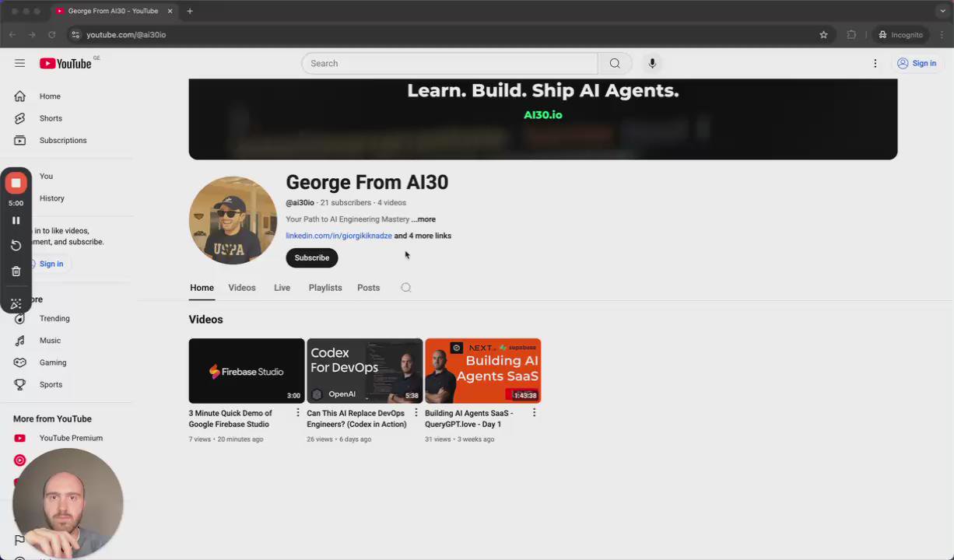Screen dimensions: 954x560
Task: Bookmark this page with the star icon
Action: click(x=823, y=34)
